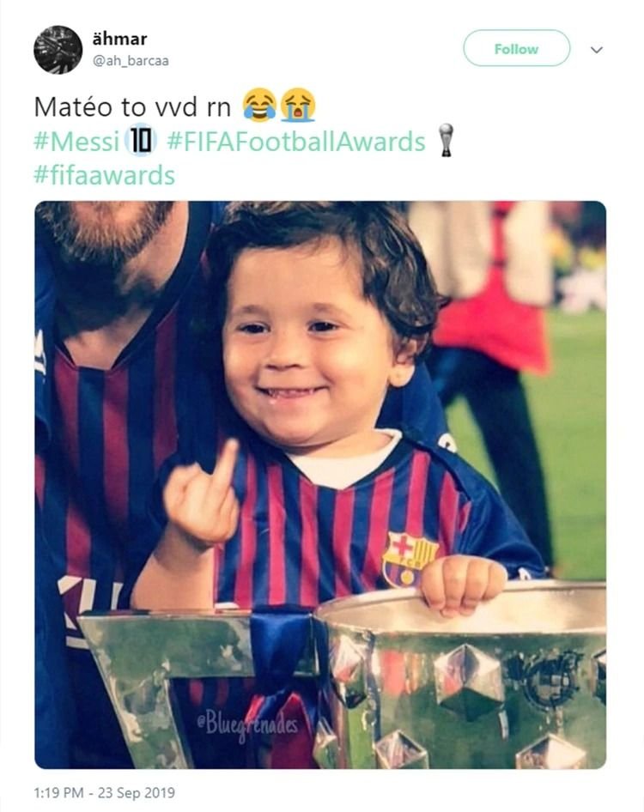This screenshot has height=812, width=644.
Task: Click the ähmar display name
Action: coord(119,39)
